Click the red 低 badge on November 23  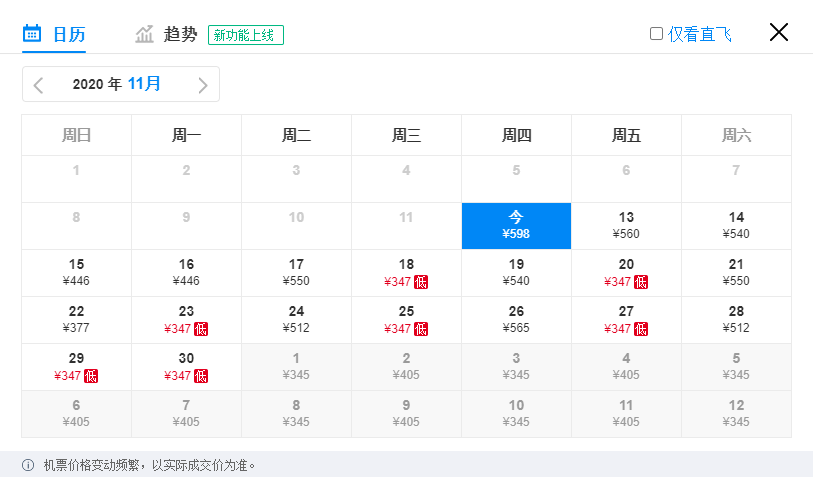pos(201,329)
